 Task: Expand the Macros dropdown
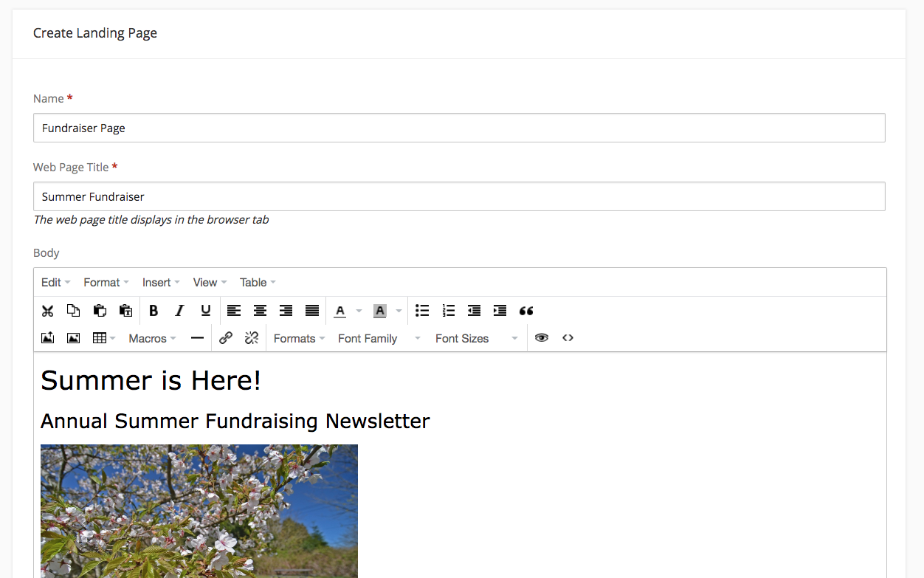151,338
